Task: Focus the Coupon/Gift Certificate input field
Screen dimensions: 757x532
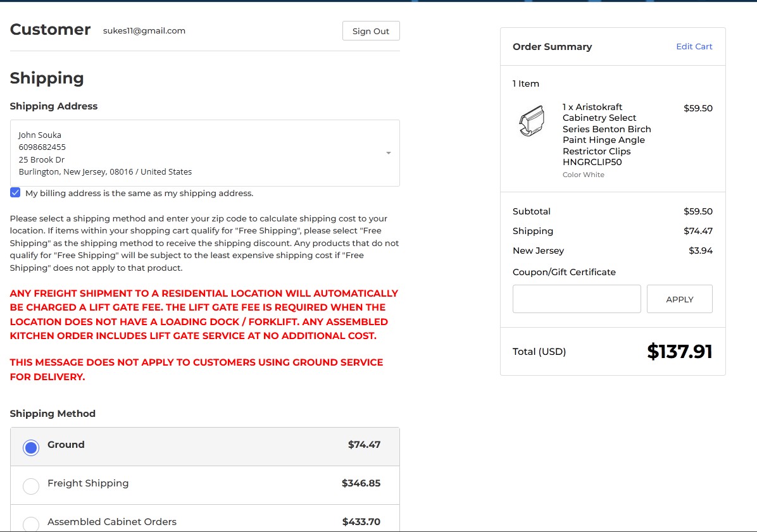Action: 577,299
